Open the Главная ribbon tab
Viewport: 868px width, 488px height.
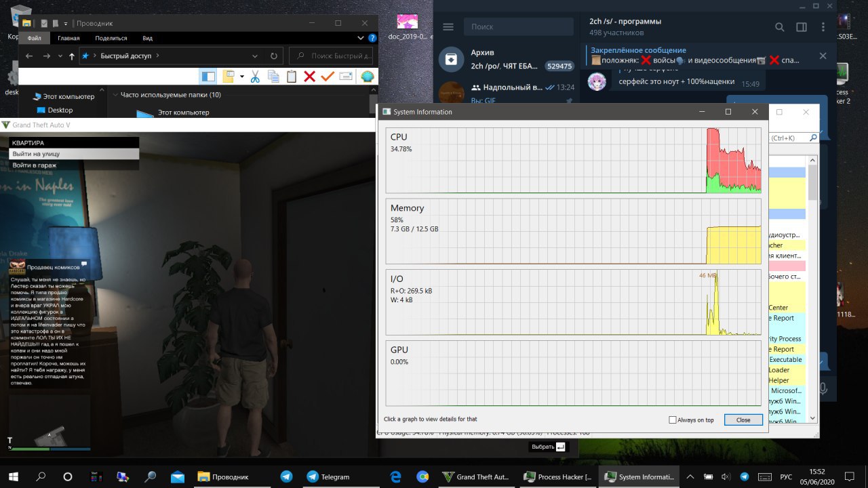tap(68, 39)
